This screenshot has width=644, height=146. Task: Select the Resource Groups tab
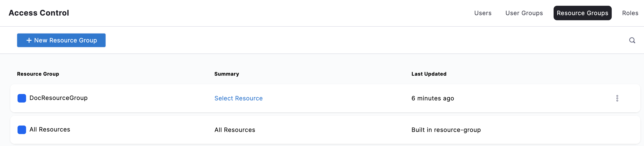pos(582,13)
